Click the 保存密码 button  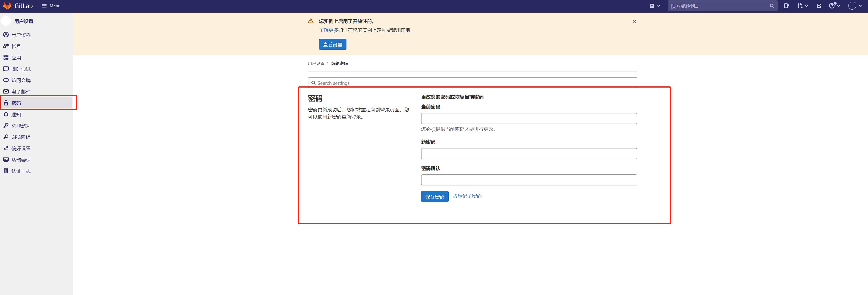435,197
